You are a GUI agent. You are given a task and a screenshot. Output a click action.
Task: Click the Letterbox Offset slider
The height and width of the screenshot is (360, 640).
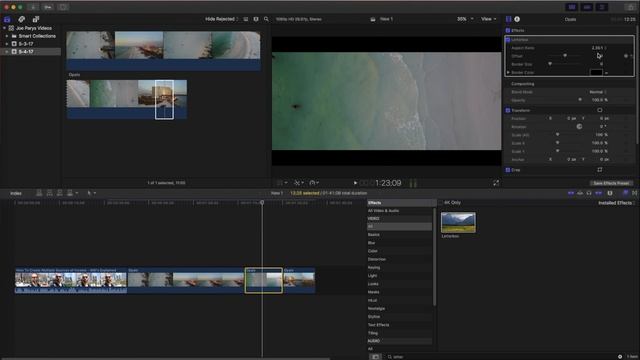coord(565,56)
